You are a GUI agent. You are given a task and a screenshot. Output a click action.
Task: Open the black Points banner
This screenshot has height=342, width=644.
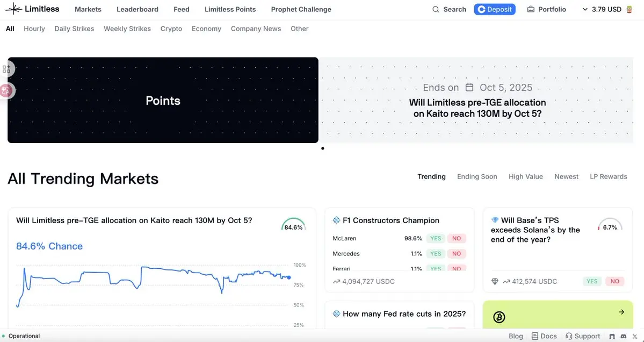pyautogui.click(x=163, y=100)
